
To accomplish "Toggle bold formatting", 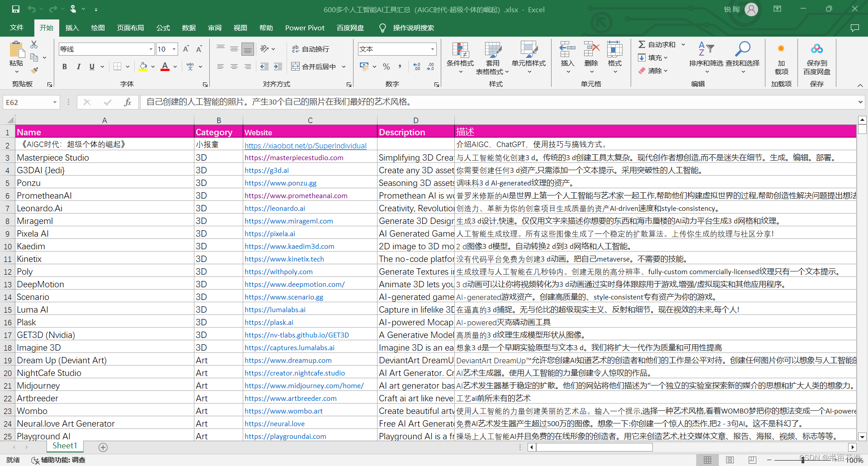I will [65, 67].
